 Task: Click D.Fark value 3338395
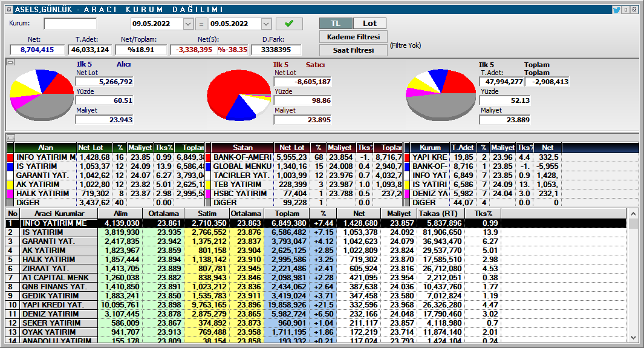276,50
